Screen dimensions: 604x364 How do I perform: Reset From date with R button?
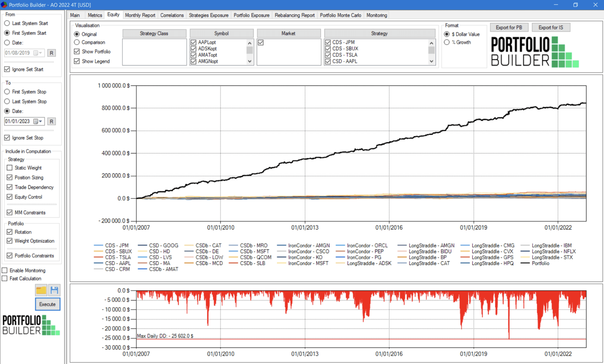tap(51, 53)
